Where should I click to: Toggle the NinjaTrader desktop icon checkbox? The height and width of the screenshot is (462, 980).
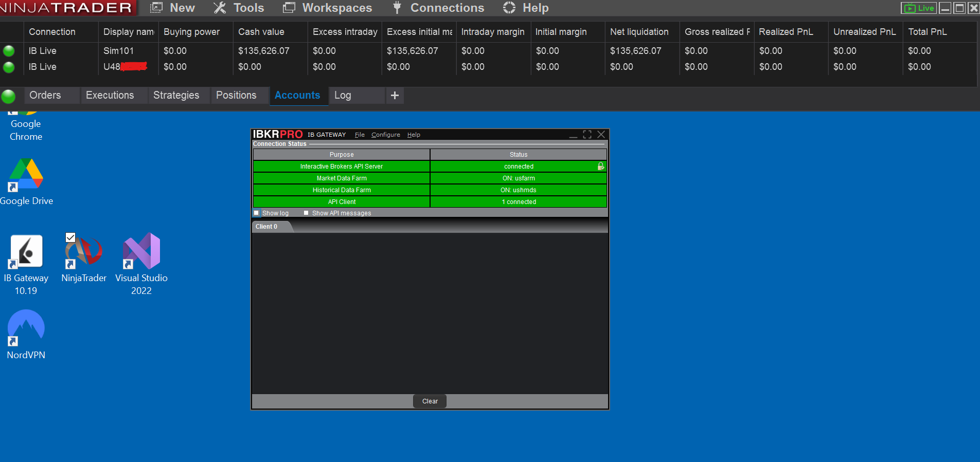[x=70, y=237]
